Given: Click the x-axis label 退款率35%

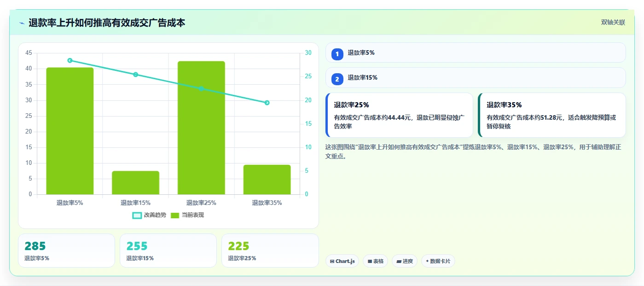Looking at the screenshot, I should point(267,203).
